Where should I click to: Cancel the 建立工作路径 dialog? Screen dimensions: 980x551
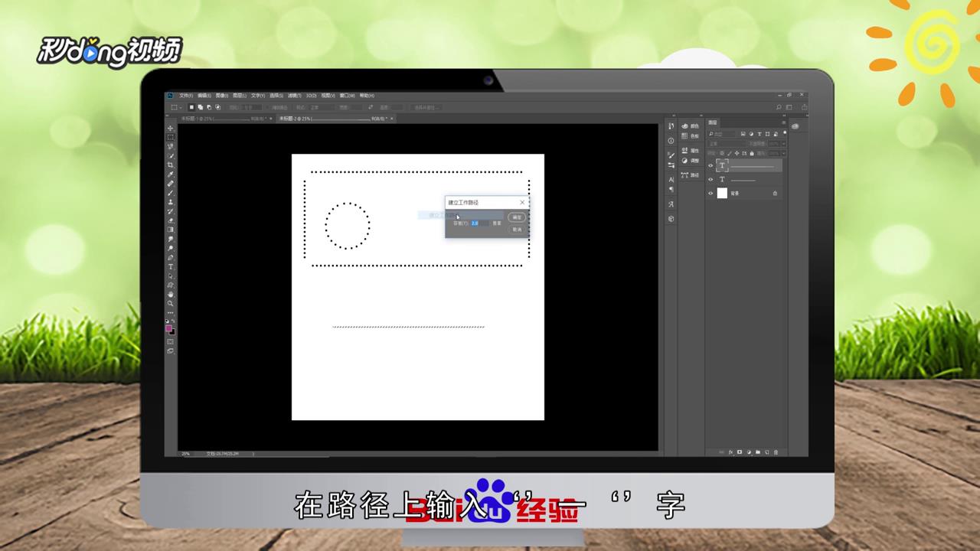pyautogui.click(x=517, y=230)
